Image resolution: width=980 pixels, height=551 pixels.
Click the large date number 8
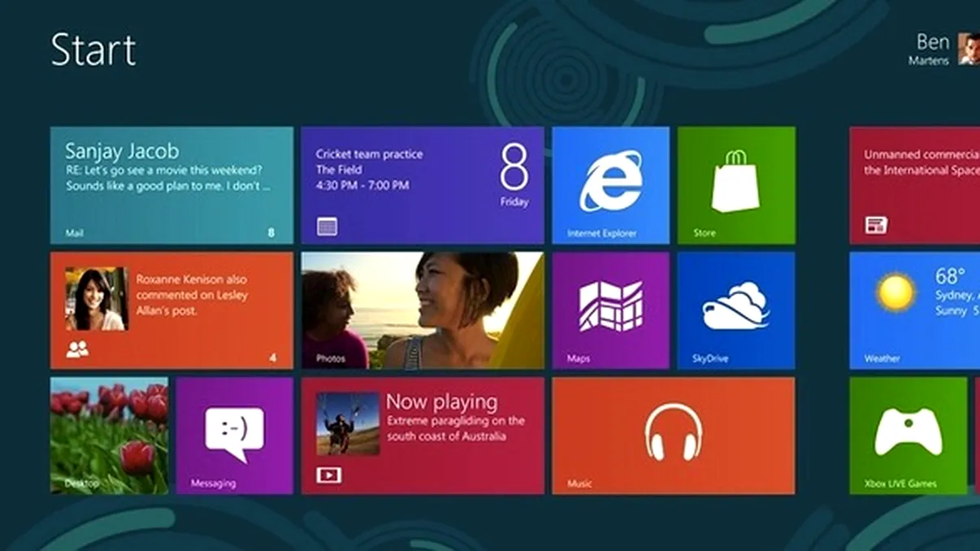coord(514,168)
